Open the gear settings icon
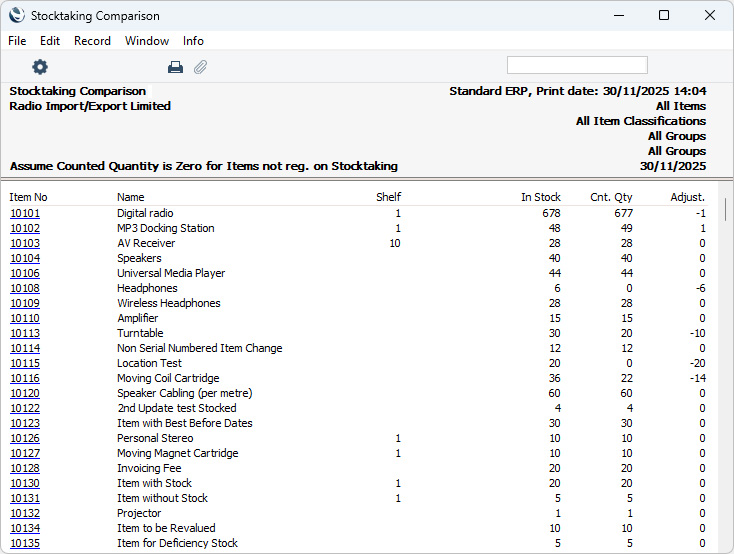This screenshot has width=734, height=554. tap(40, 67)
